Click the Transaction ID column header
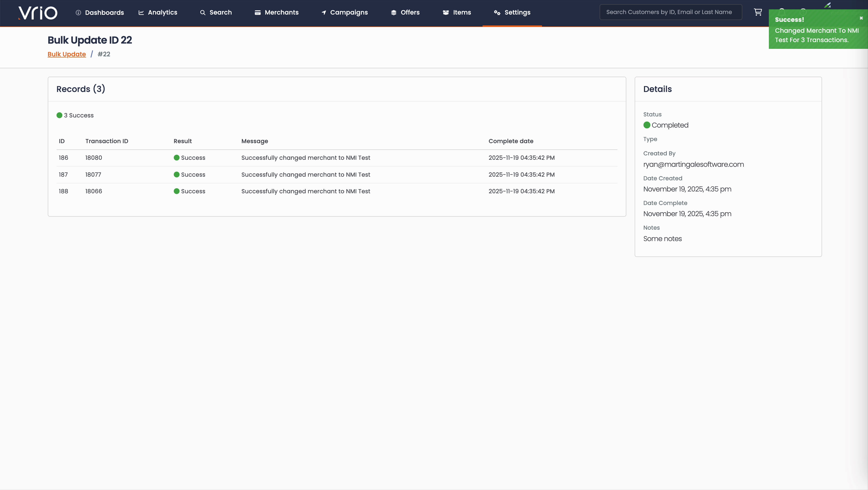Viewport: 868px width, 490px height. coord(106,141)
